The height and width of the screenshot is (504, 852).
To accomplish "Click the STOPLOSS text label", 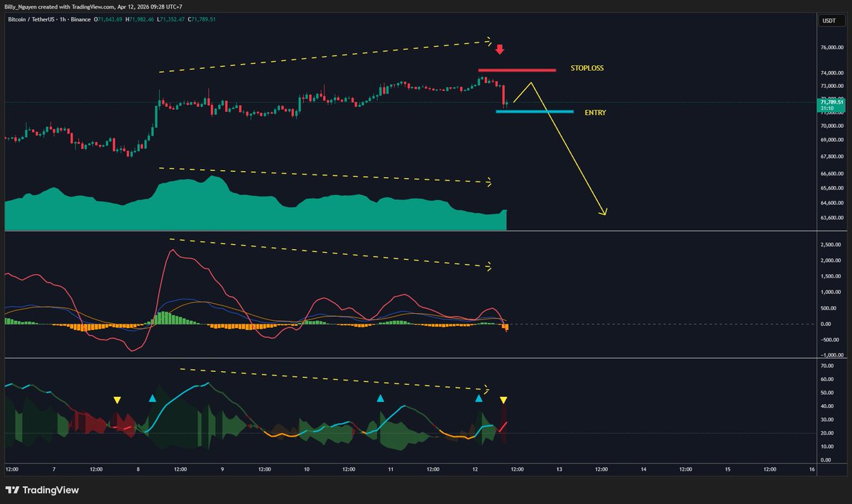I will (587, 69).
